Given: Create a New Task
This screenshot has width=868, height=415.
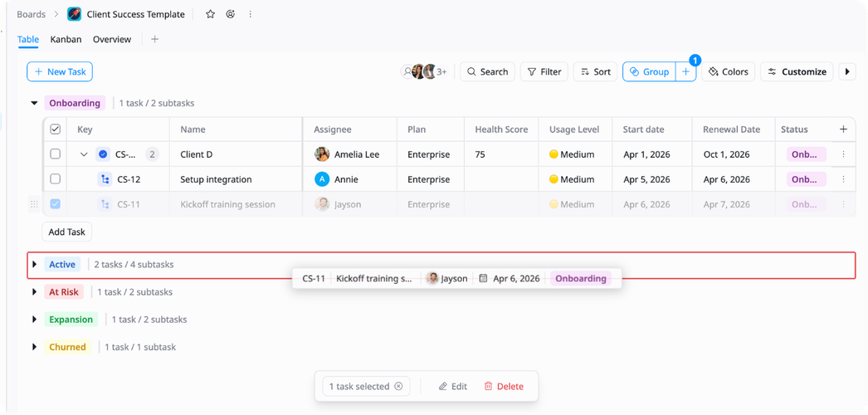Looking at the screenshot, I should [60, 71].
